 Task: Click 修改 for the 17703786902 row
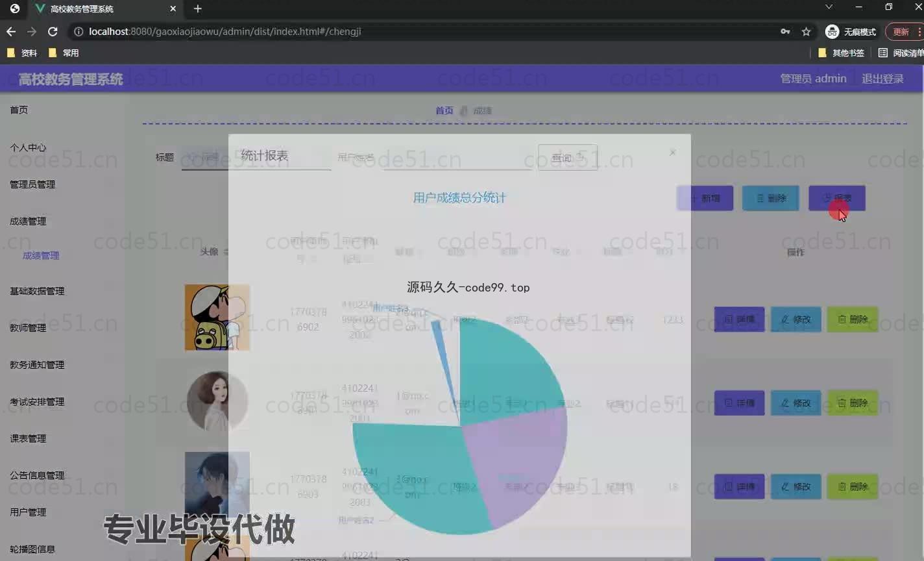click(x=796, y=319)
